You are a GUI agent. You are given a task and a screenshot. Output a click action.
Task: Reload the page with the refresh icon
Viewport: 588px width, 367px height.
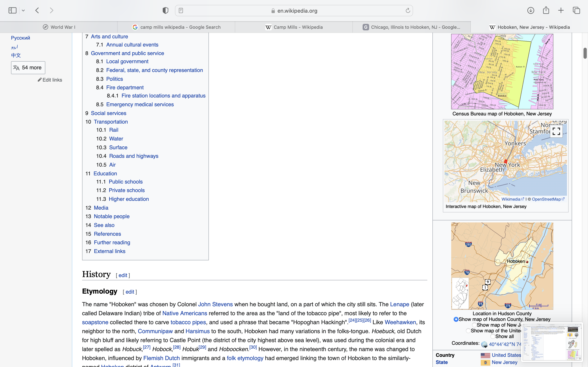coord(408,10)
